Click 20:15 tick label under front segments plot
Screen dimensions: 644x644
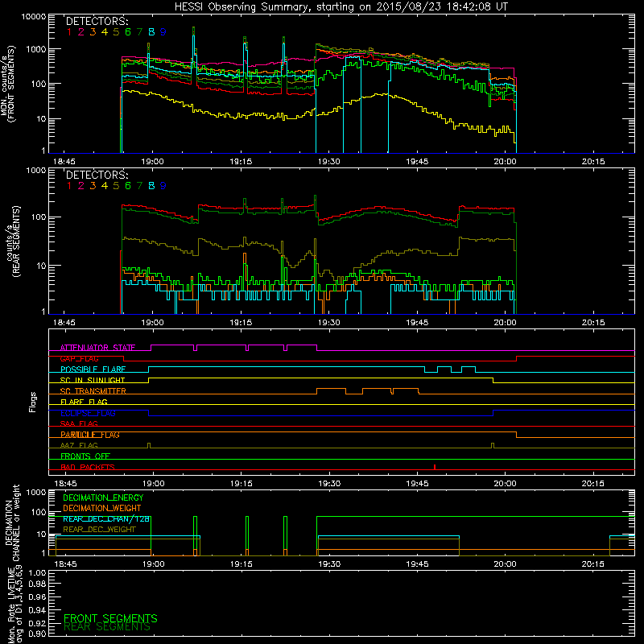point(593,162)
